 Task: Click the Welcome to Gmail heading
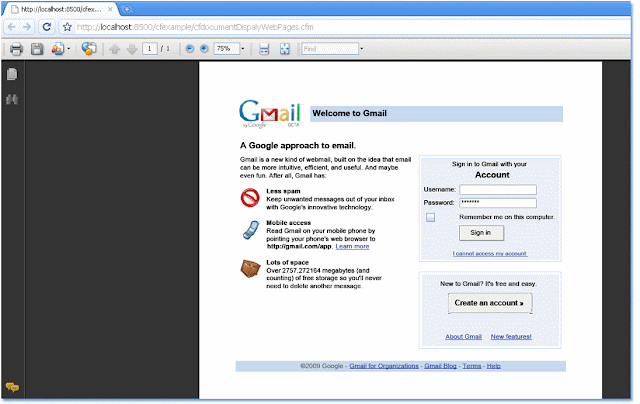coord(349,113)
